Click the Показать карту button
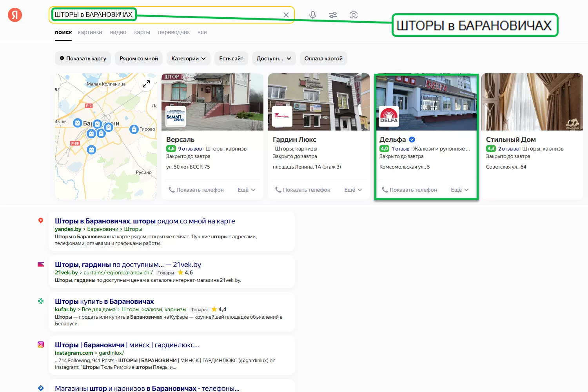The image size is (588, 392). click(83, 58)
